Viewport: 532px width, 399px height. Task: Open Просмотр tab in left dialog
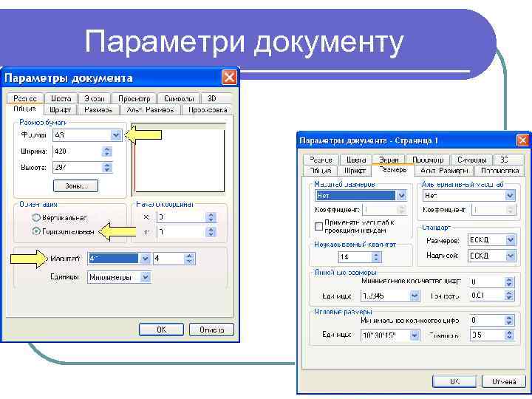coord(134,98)
